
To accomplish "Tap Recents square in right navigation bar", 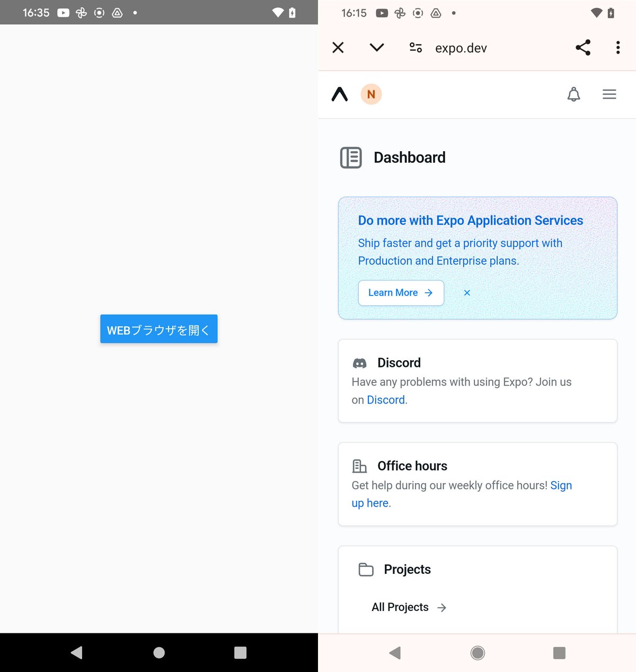I will coord(559,653).
